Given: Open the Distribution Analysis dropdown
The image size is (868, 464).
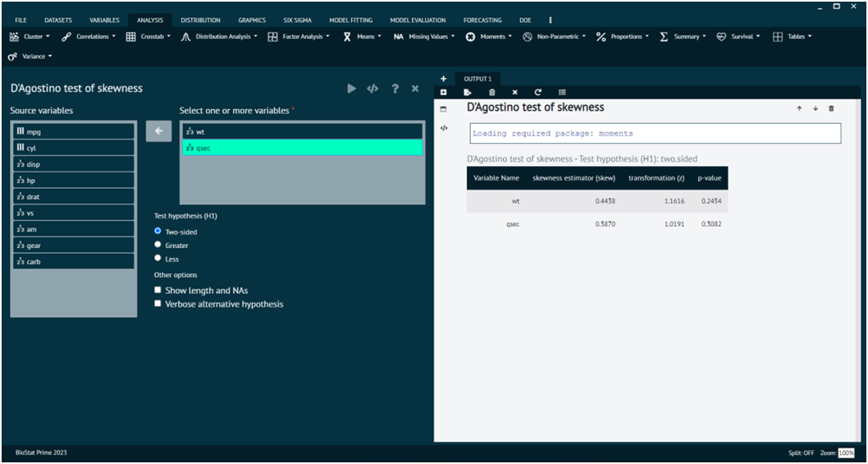Looking at the screenshot, I should pos(220,37).
